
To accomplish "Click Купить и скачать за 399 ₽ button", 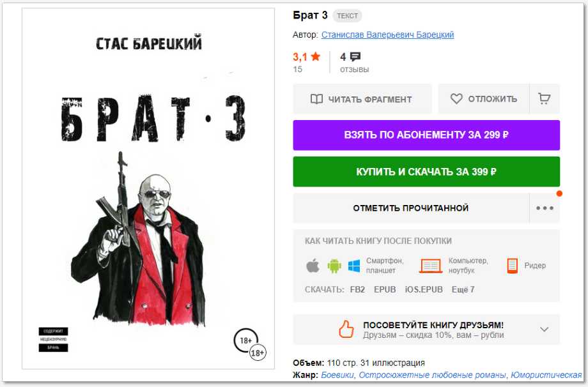I will click(x=426, y=172).
